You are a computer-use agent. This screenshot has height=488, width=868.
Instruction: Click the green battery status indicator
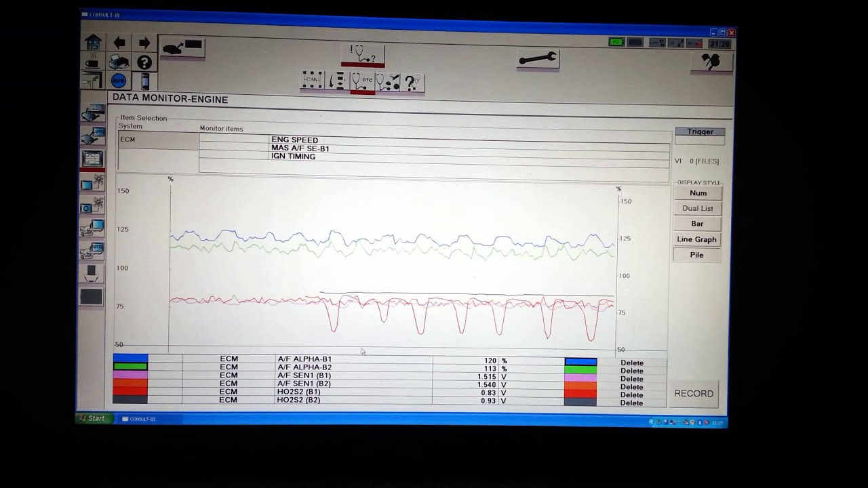click(616, 42)
